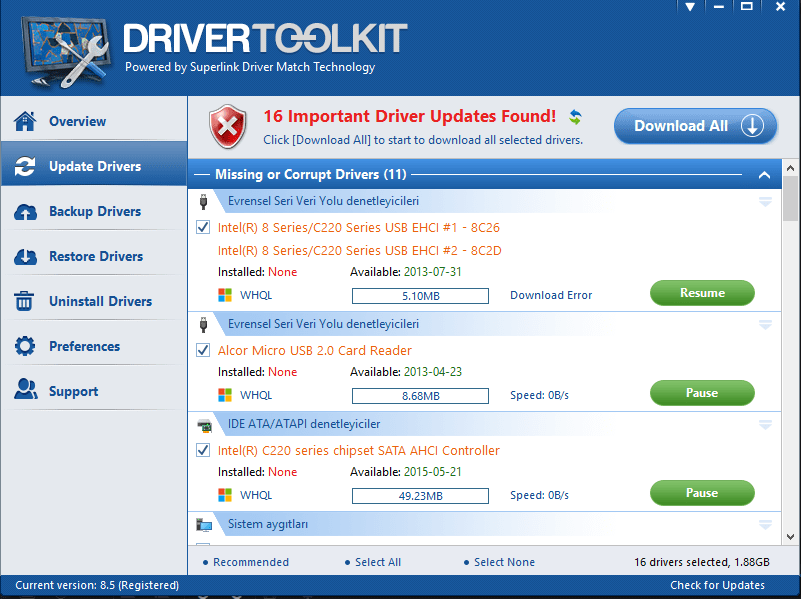Click Windows WHQL logo for SATA AHCI Controller
Screen dimensions: 801x599
click(225, 495)
